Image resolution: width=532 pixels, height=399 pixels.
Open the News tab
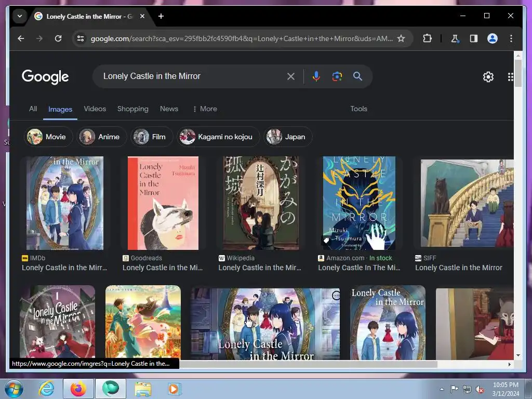pos(169,109)
